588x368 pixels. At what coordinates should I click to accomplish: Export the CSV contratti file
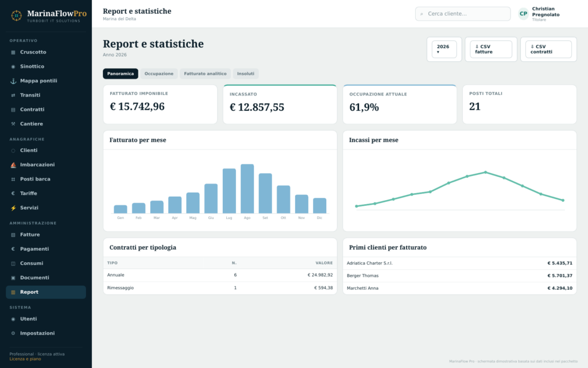[548, 49]
